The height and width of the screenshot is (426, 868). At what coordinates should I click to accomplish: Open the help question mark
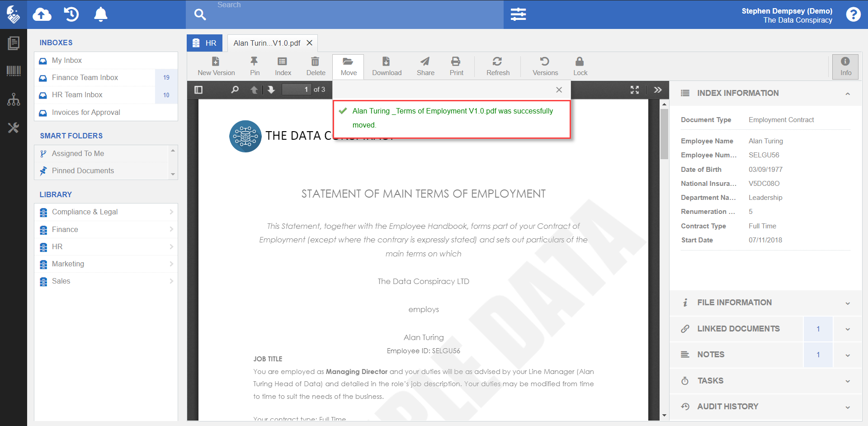click(x=853, y=14)
